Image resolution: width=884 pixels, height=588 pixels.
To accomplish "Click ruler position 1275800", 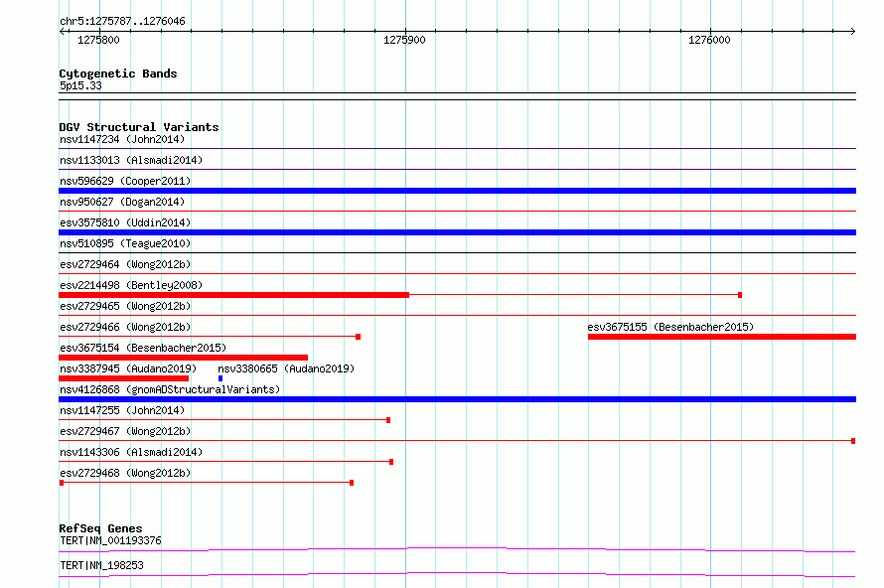I will click(x=98, y=40).
